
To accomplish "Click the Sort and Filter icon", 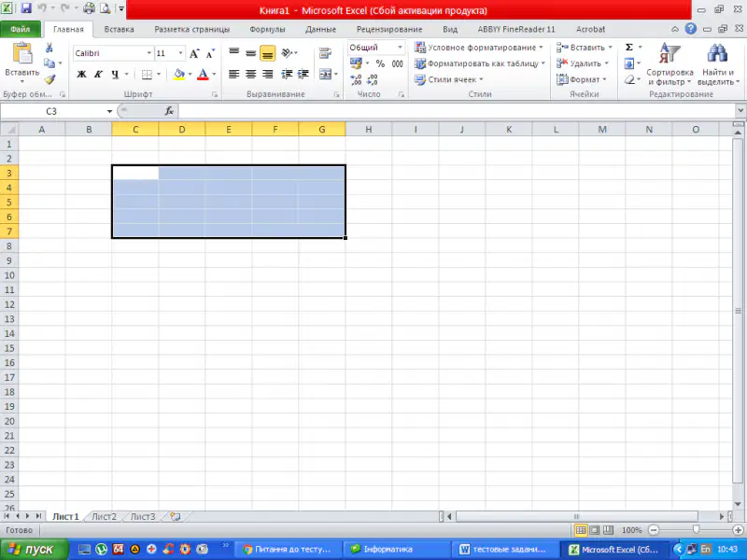I will pyautogui.click(x=669, y=63).
